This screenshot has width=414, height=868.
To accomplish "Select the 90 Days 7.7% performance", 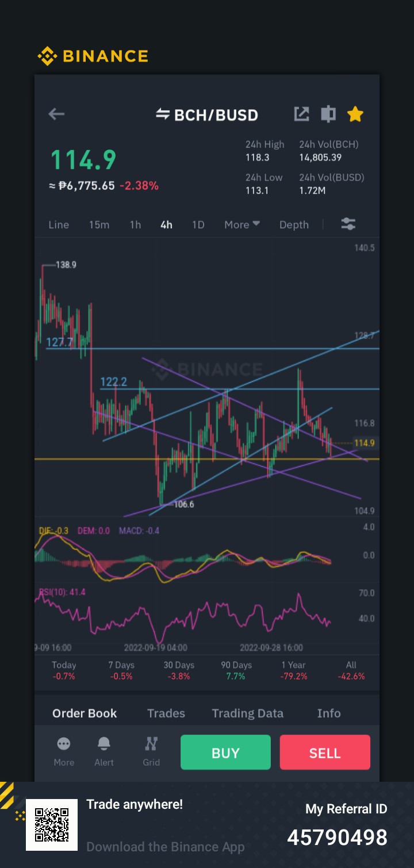I will coord(236,670).
